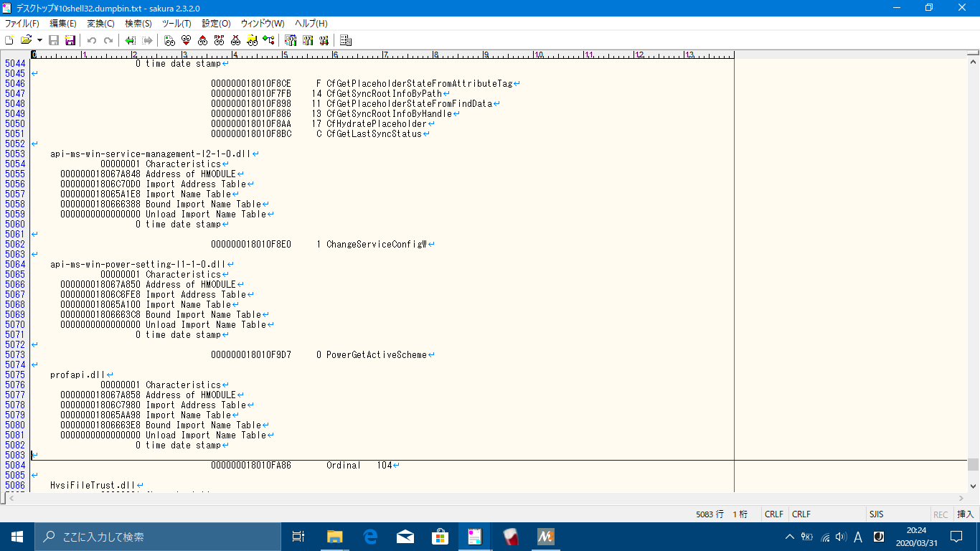This screenshot has width=980, height=551.
Task: Show hidden tray icons chevron
Action: [x=790, y=537]
